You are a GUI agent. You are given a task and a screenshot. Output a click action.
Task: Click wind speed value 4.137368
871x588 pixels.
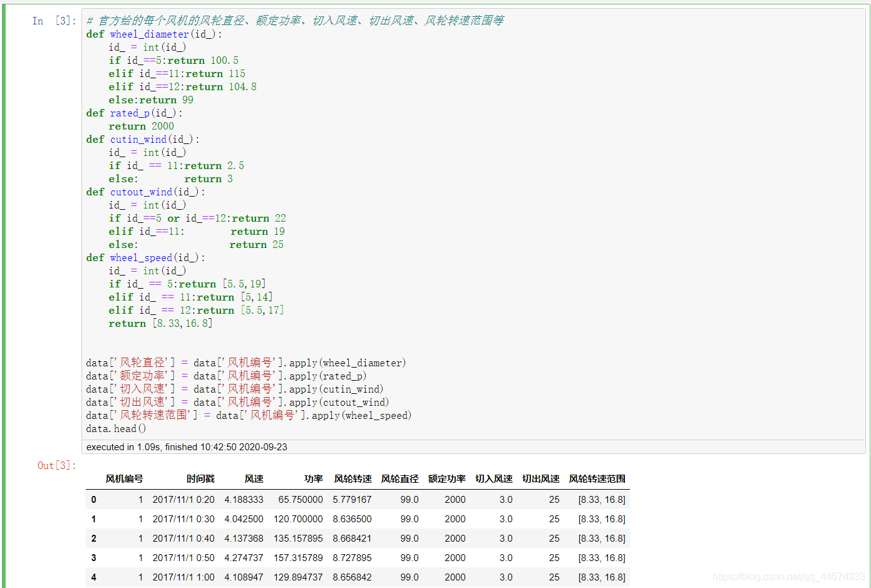(x=244, y=539)
